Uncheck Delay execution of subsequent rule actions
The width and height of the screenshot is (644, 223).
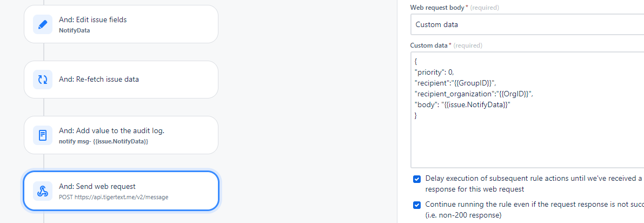[417, 179]
